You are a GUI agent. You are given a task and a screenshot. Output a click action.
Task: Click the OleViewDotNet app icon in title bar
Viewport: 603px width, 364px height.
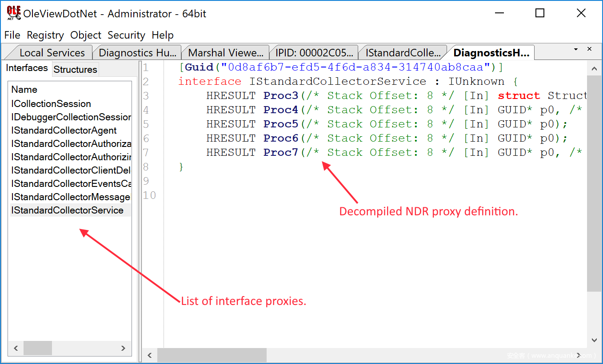coord(13,13)
